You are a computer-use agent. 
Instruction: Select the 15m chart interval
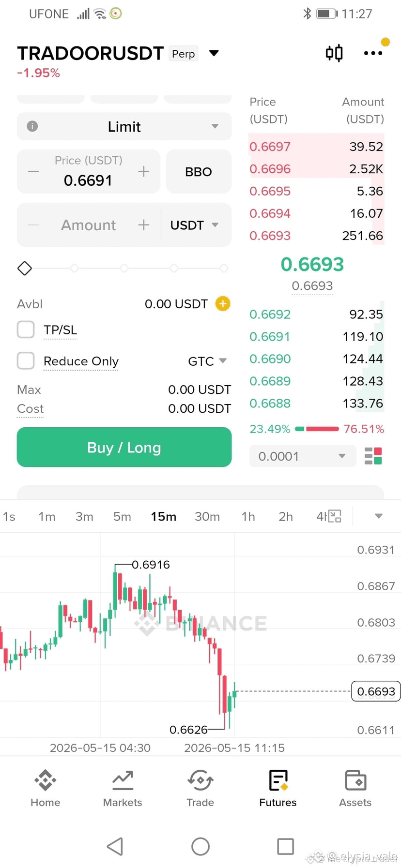tap(163, 516)
